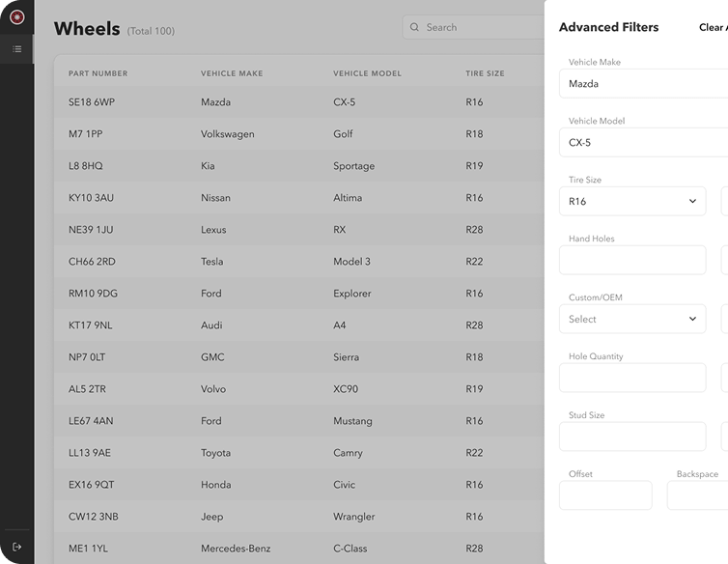728x564 pixels.
Task: Click the logout icon at sidebar bottom
Action: (x=17, y=547)
